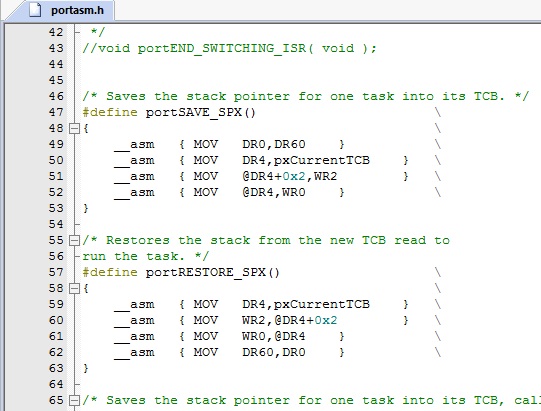Click line number 47 in the gutter
The image size is (541, 411).
56,112
